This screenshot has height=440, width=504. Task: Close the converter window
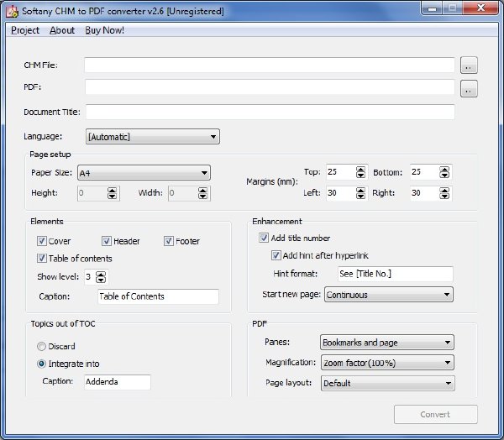tap(481, 8)
